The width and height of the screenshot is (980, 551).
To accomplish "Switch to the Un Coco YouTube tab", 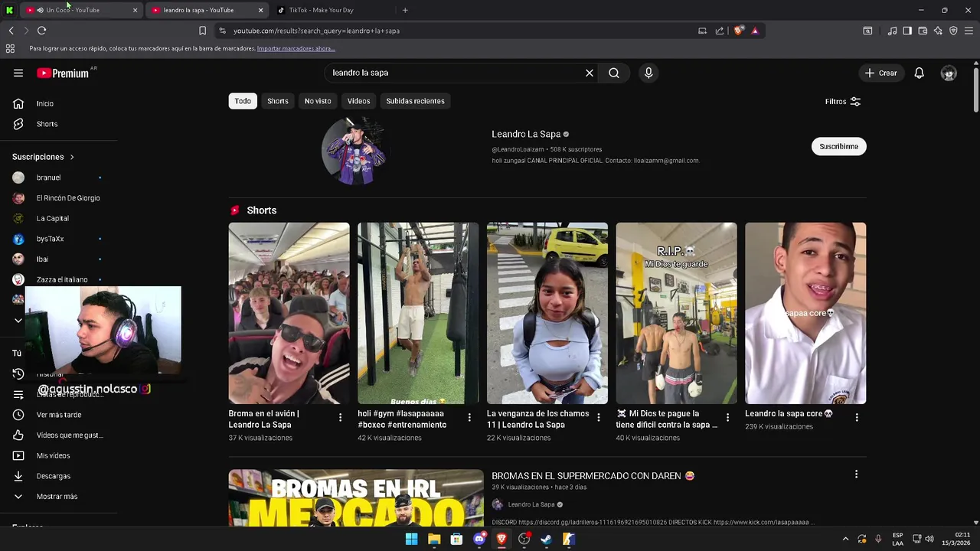I will (80, 10).
